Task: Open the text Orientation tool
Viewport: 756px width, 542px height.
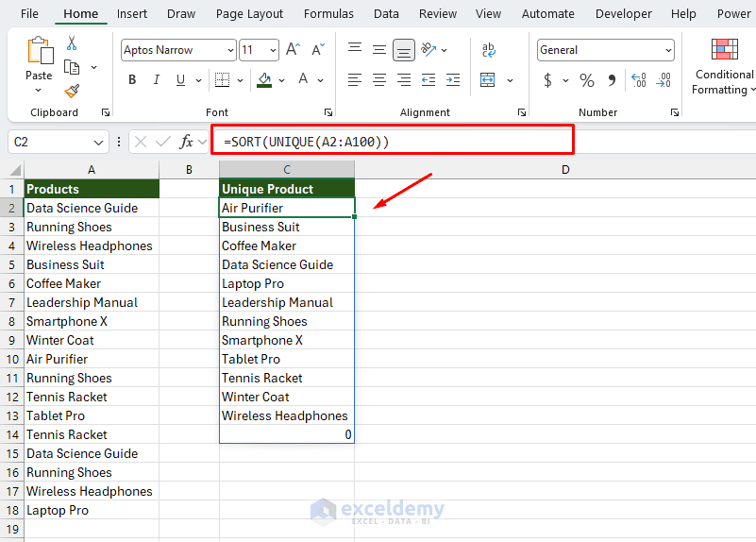Action: point(428,50)
